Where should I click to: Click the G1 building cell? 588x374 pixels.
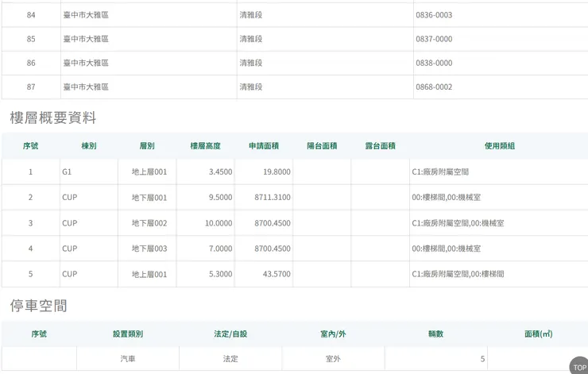[89, 172]
